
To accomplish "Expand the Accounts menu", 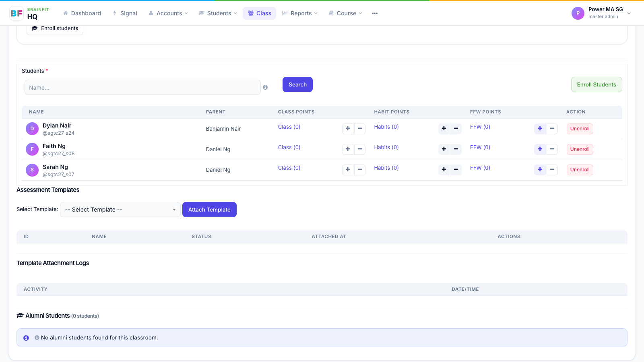I will pyautogui.click(x=168, y=13).
